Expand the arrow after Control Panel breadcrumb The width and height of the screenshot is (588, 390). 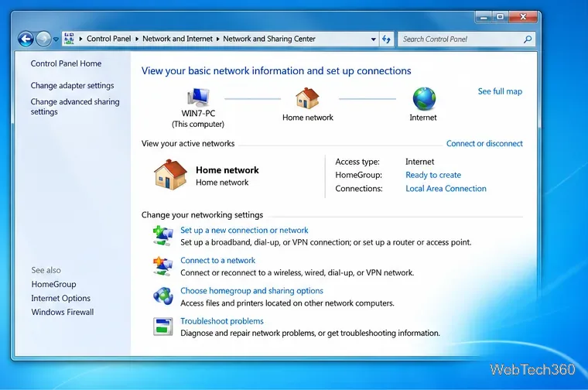[137, 39]
